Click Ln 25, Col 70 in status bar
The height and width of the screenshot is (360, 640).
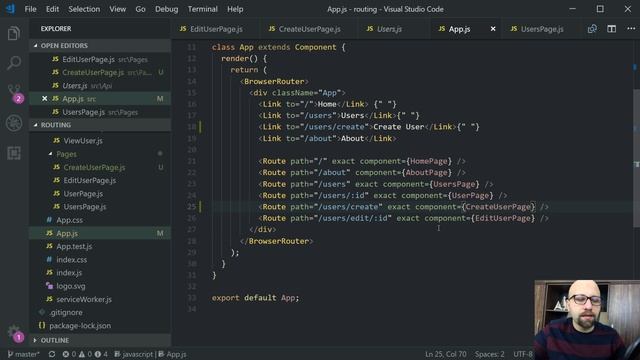446,354
